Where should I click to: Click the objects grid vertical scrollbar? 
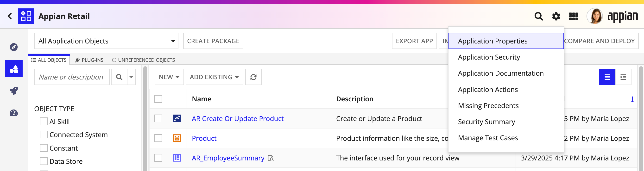point(641,119)
